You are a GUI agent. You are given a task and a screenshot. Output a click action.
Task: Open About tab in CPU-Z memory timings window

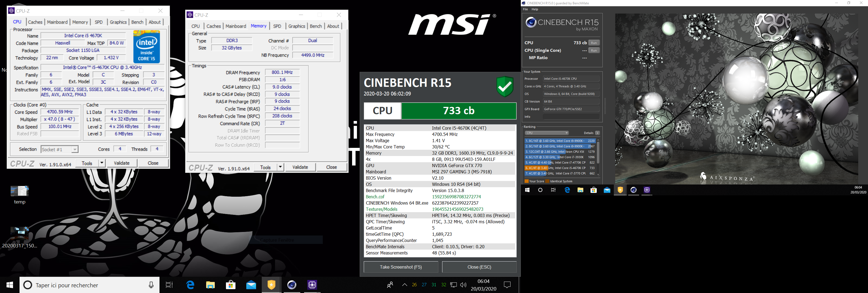333,26
